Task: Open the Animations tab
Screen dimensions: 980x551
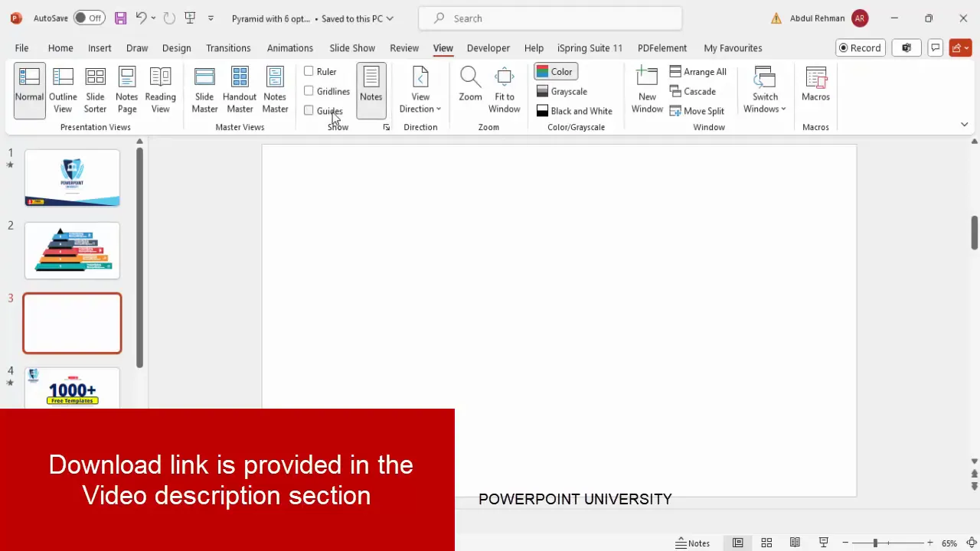Action: tap(289, 47)
